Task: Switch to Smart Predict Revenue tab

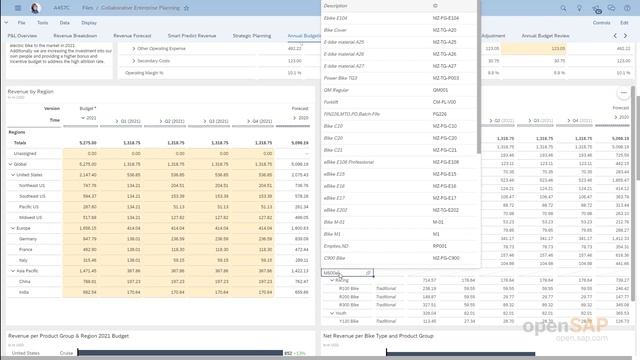Action: click(x=192, y=36)
